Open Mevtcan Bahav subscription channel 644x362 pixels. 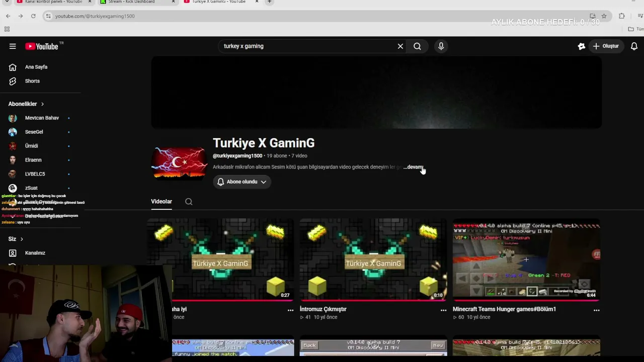(x=41, y=118)
